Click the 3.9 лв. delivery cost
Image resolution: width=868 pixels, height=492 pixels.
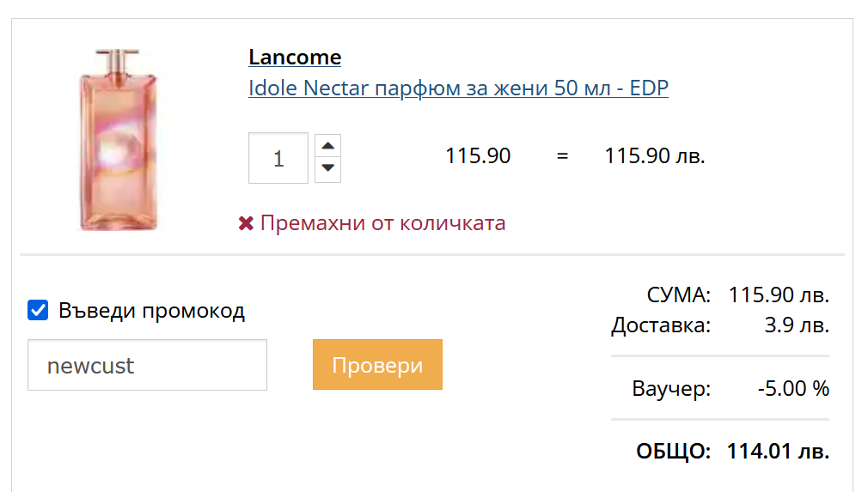pyautogui.click(x=797, y=325)
